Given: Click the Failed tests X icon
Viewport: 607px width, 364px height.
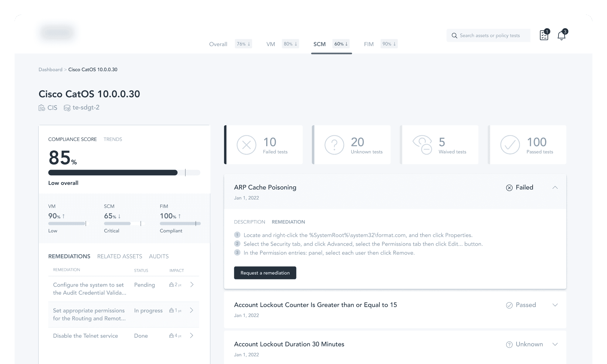Looking at the screenshot, I should click(246, 145).
